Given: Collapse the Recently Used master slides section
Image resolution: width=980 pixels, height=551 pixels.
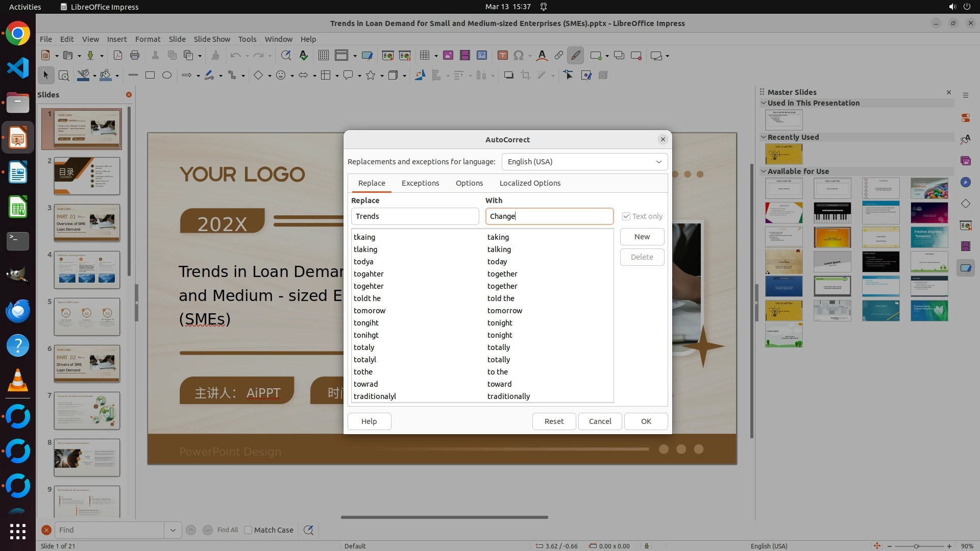Looking at the screenshot, I should (764, 137).
